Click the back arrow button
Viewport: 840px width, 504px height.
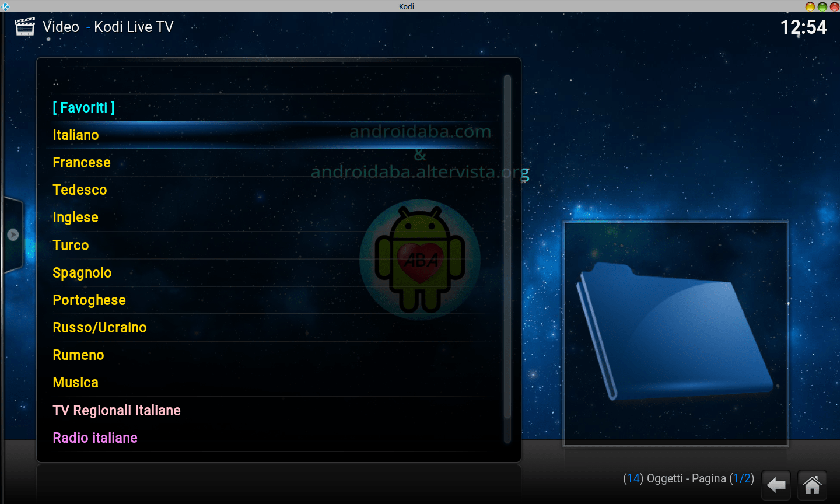click(x=776, y=484)
